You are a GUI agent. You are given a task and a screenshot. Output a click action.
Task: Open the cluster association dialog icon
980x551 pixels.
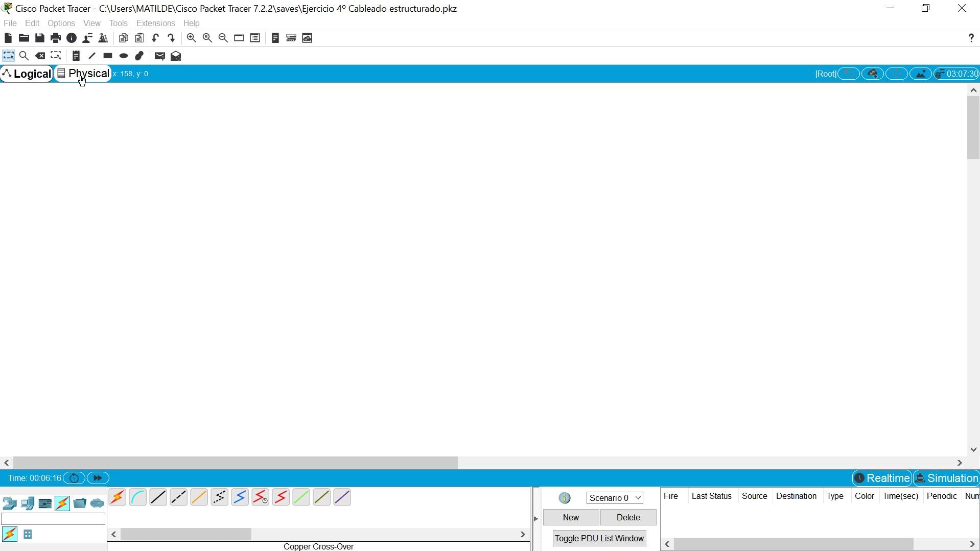[x=292, y=38]
